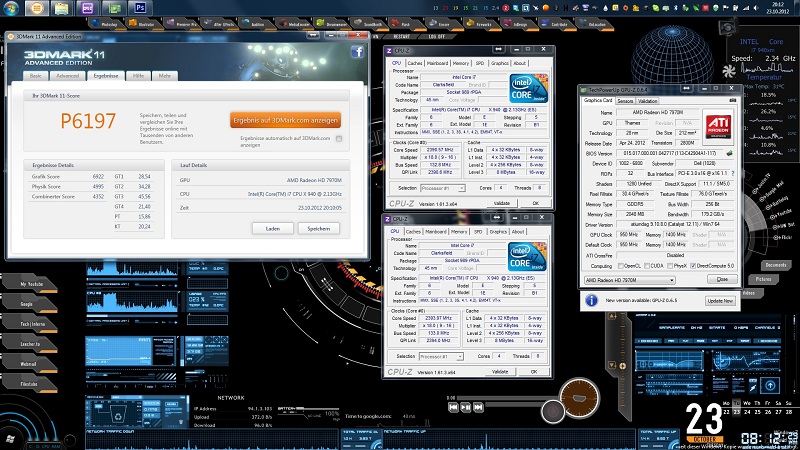Toggle automatic results display checkbox in 3DMark
This screenshot has width=800, height=450.
coord(339,139)
